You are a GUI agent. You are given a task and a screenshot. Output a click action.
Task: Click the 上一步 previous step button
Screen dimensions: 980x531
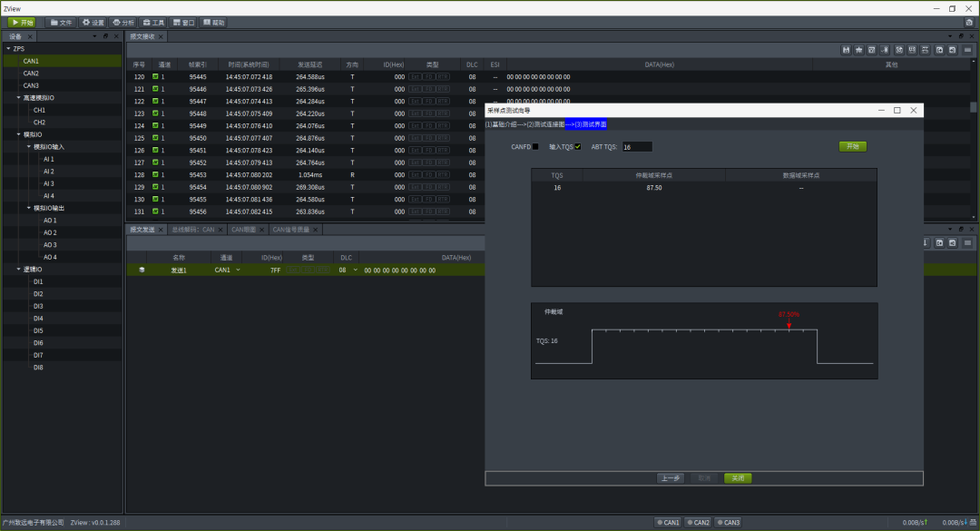click(x=670, y=477)
